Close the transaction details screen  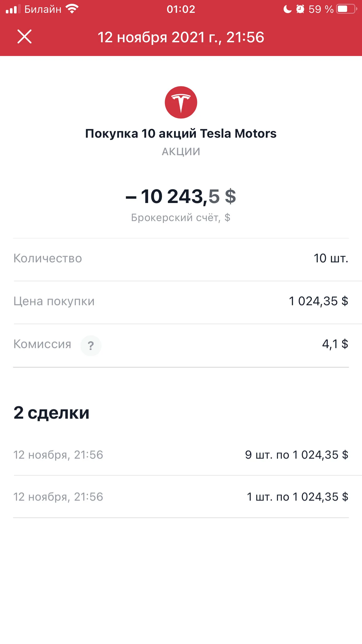(x=24, y=37)
